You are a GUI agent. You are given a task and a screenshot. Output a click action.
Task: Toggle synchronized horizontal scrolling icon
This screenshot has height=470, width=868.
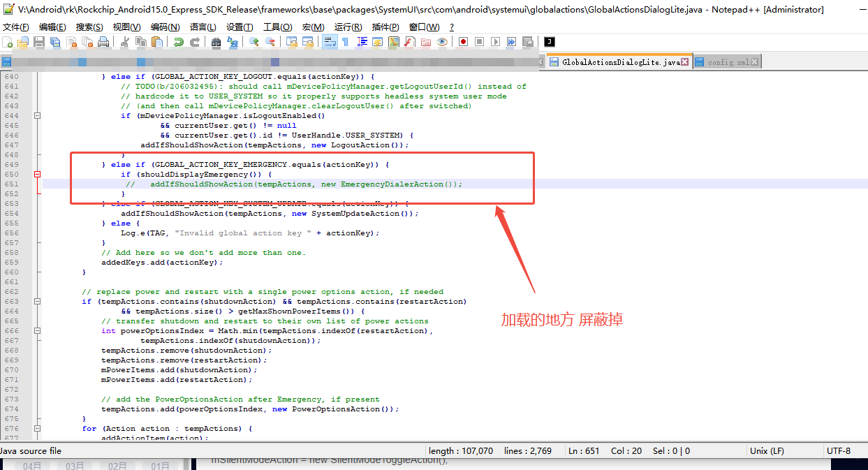(x=308, y=42)
